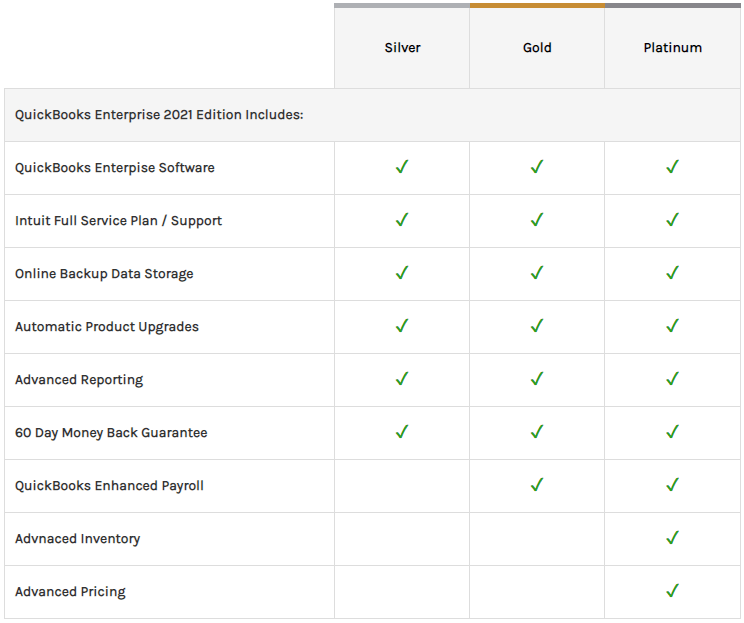744x623 pixels.
Task: Click Gold checkmark for QuickBooks Enhanced Payroll
Action: point(537,485)
